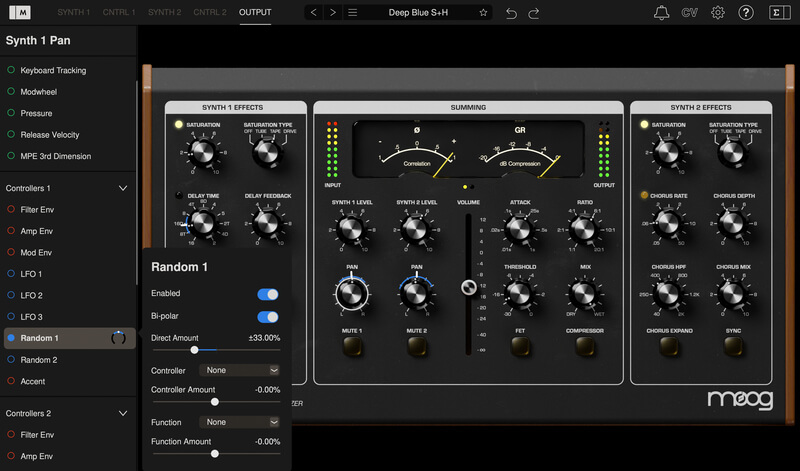Click the Random 1 amount arc indicator
The height and width of the screenshot is (471, 800).
coord(118,338)
